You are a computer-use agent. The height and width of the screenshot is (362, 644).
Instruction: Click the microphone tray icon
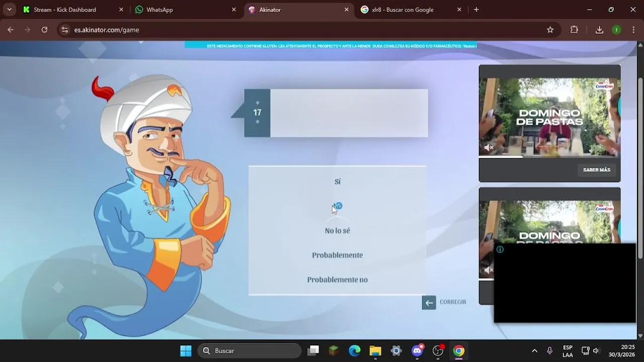pos(550,350)
